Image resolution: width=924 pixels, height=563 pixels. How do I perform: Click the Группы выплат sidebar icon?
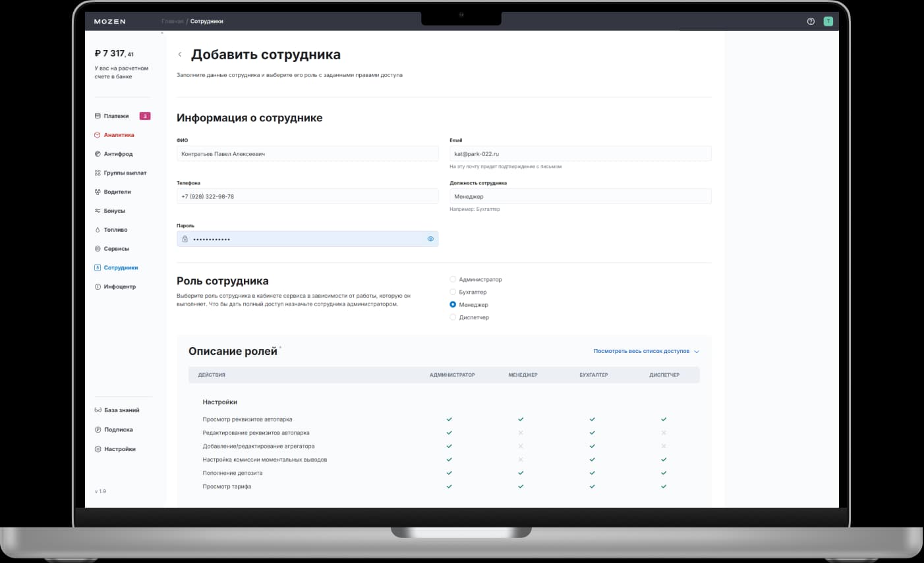tap(98, 173)
